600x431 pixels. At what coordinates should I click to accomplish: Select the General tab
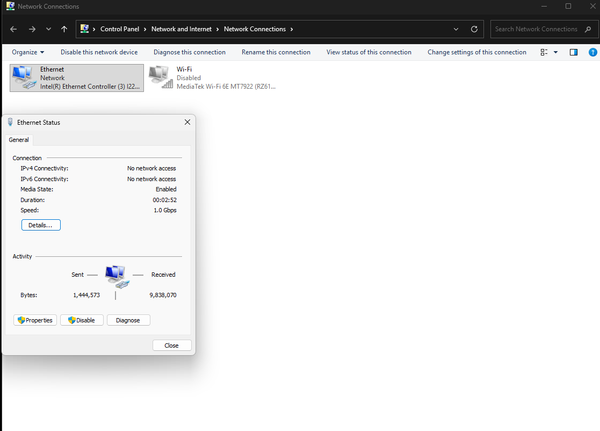click(x=19, y=140)
